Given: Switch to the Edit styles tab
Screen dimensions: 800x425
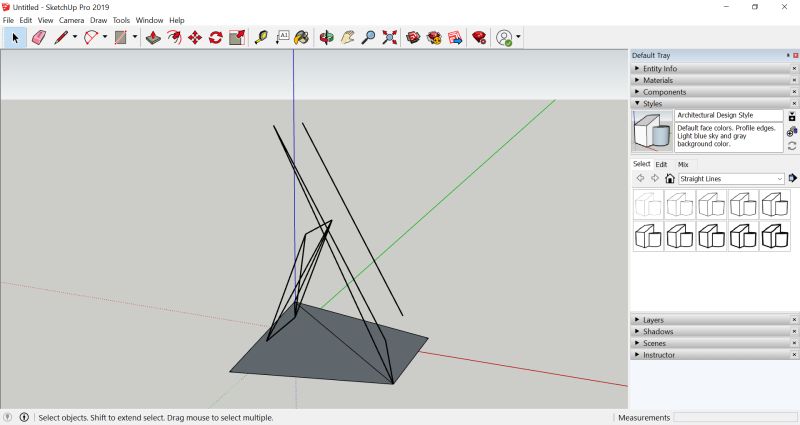Looking at the screenshot, I should [x=661, y=164].
